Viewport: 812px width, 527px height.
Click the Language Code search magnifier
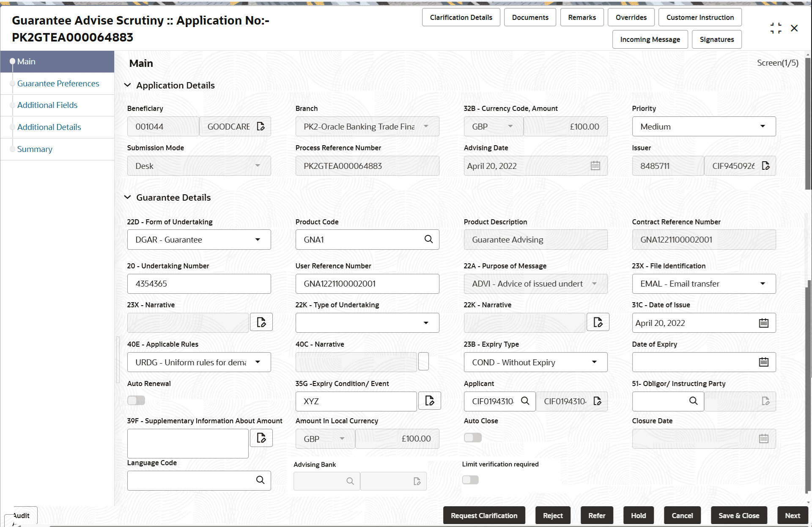[259, 480]
